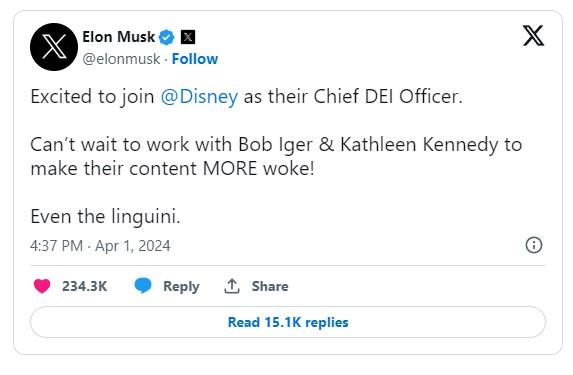The width and height of the screenshot is (573, 375).
Task: Click the black X profile avatar
Action: coord(54,47)
